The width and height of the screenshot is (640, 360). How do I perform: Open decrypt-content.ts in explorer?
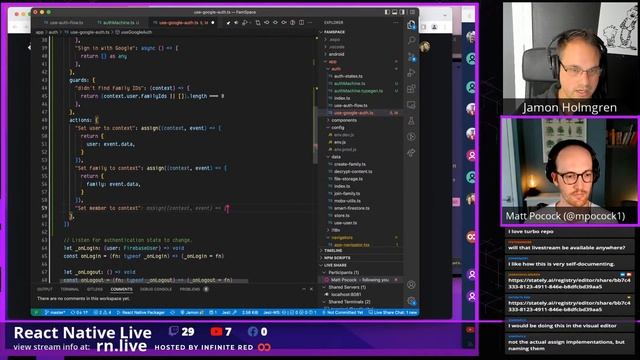click(353, 171)
